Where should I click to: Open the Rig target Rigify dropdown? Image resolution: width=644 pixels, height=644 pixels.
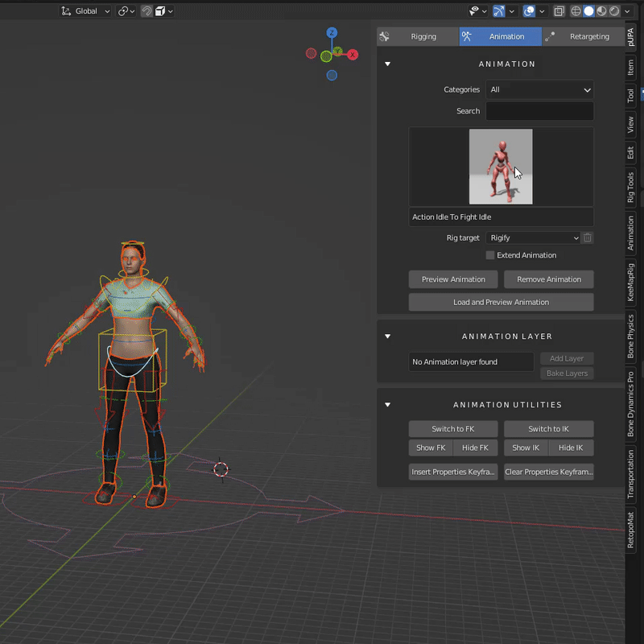[533, 237]
